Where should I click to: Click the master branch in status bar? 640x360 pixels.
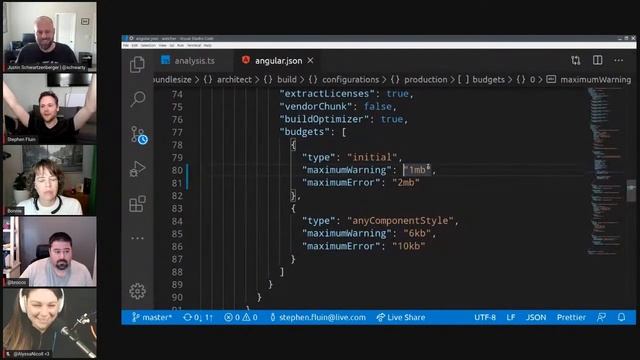pos(152,317)
